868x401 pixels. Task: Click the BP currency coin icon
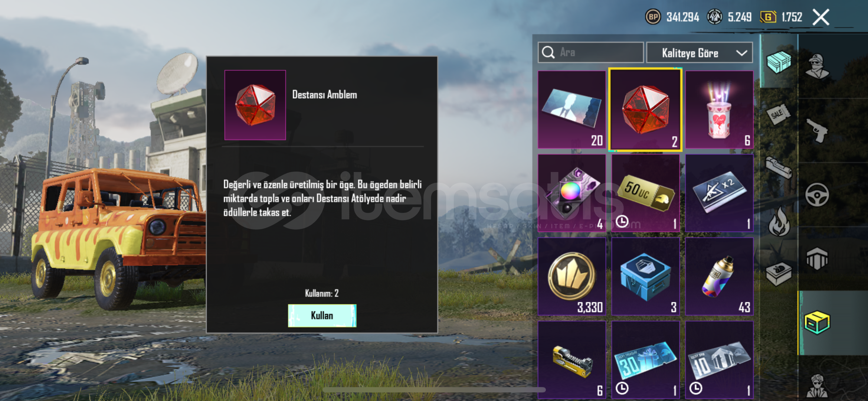653,17
